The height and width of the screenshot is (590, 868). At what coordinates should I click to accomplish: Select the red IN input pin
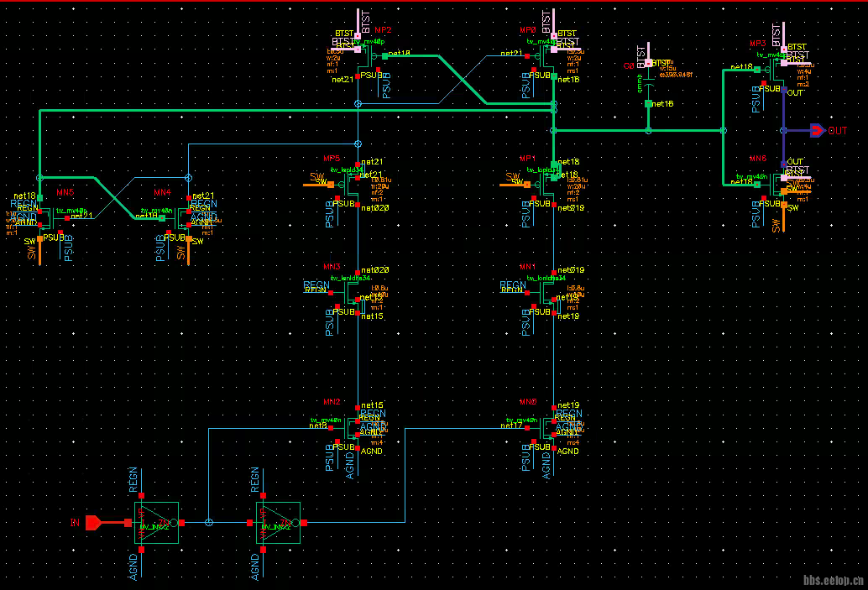point(93,523)
